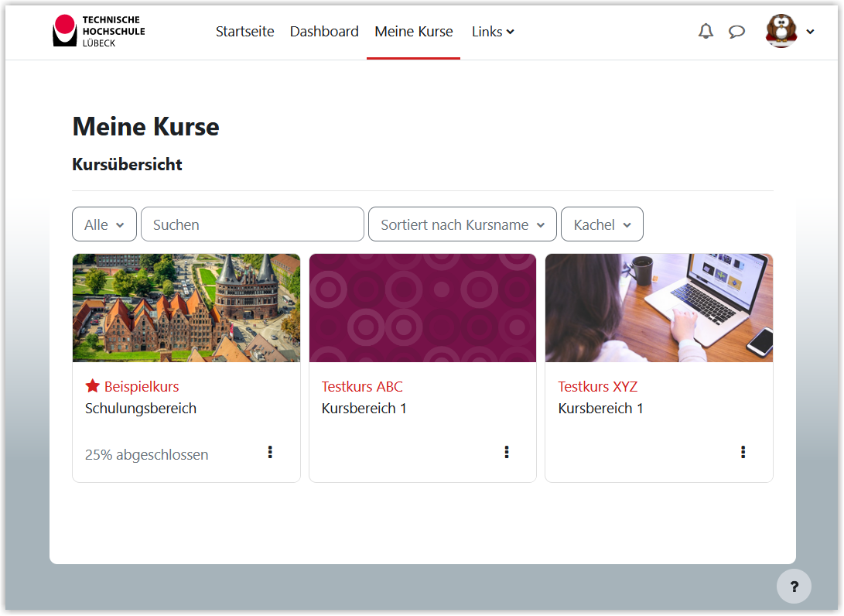The width and height of the screenshot is (844, 616).
Task: Click the laptop photo of Testkurs XYZ
Action: (x=659, y=308)
